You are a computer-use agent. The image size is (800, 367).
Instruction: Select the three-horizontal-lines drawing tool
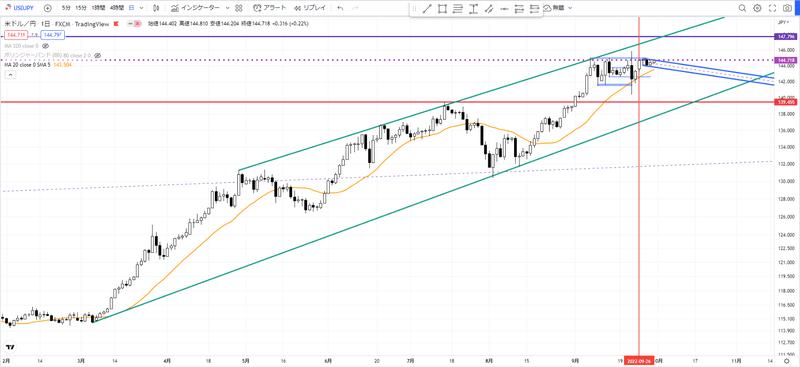[x=458, y=8]
